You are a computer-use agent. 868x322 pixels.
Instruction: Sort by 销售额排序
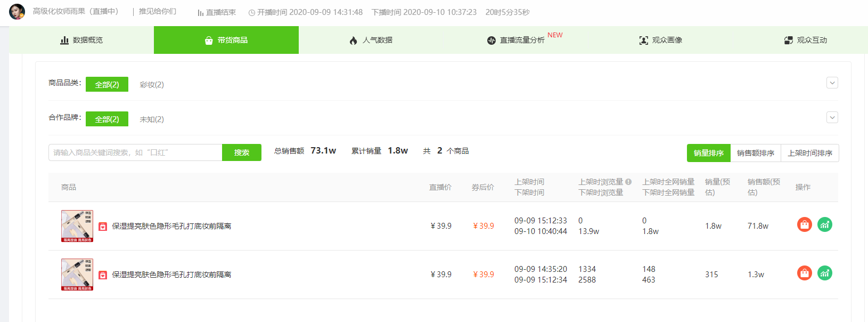(756, 153)
